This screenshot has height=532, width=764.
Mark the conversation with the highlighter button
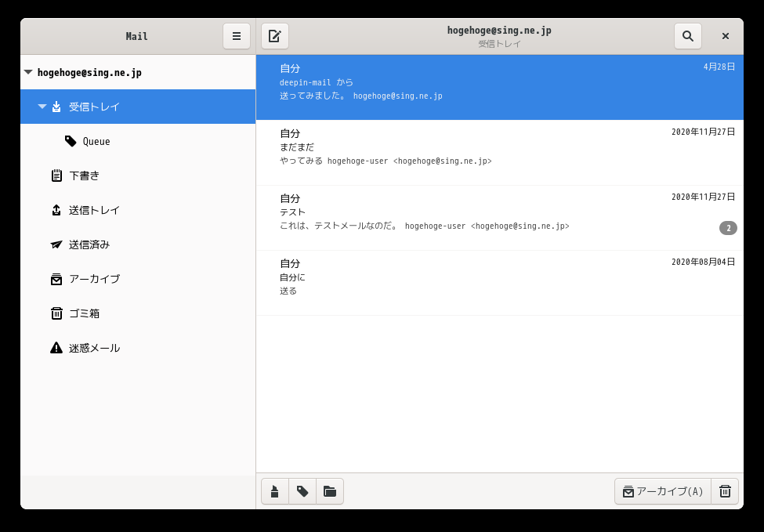click(x=275, y=491)
